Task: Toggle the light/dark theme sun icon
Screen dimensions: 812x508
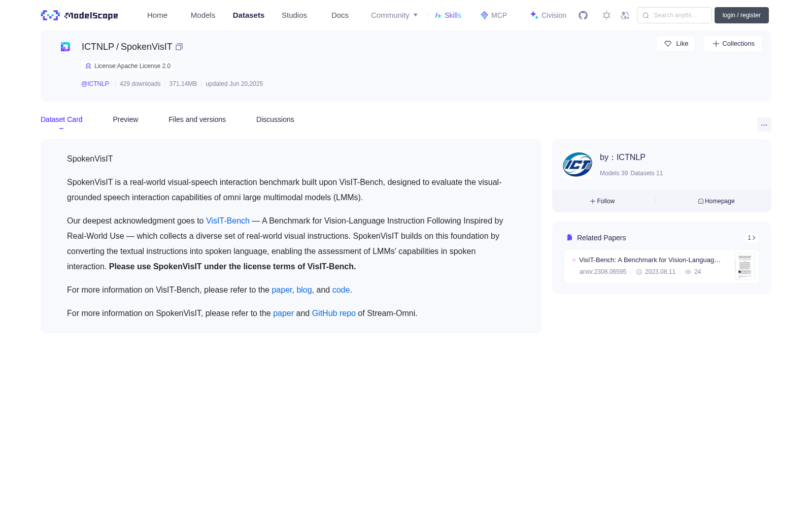Action: pos(606,15)
